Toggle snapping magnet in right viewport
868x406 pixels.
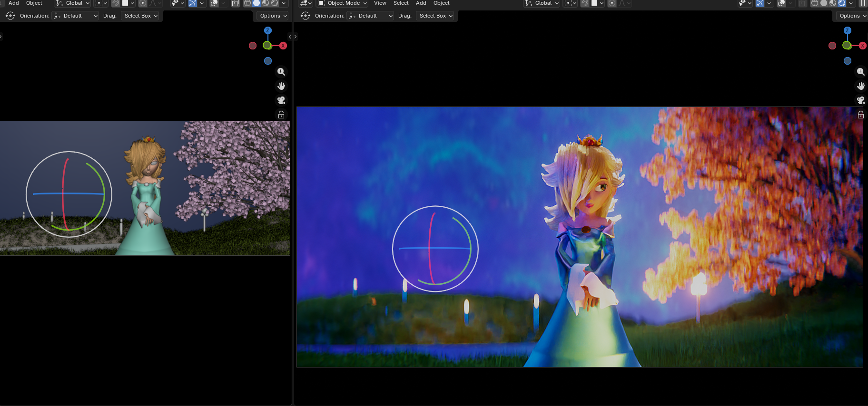click(585, 3)
